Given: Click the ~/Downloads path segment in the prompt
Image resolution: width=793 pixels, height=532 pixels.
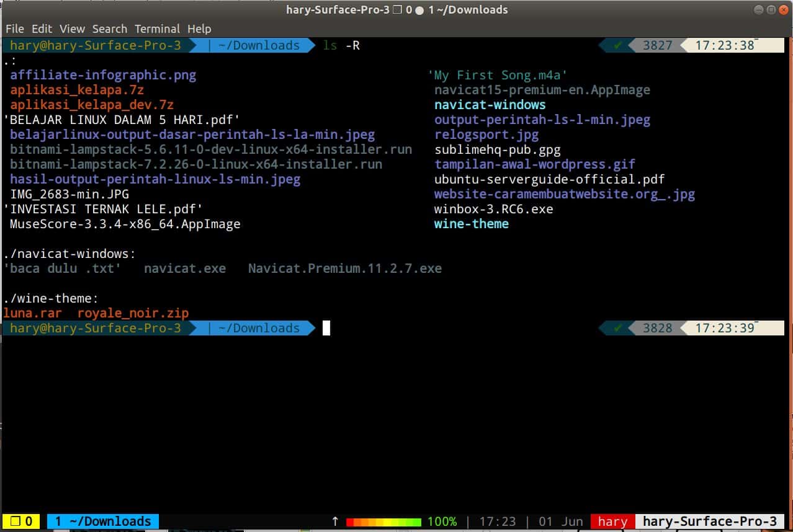Looking at the screenshot, I should 261,328.
